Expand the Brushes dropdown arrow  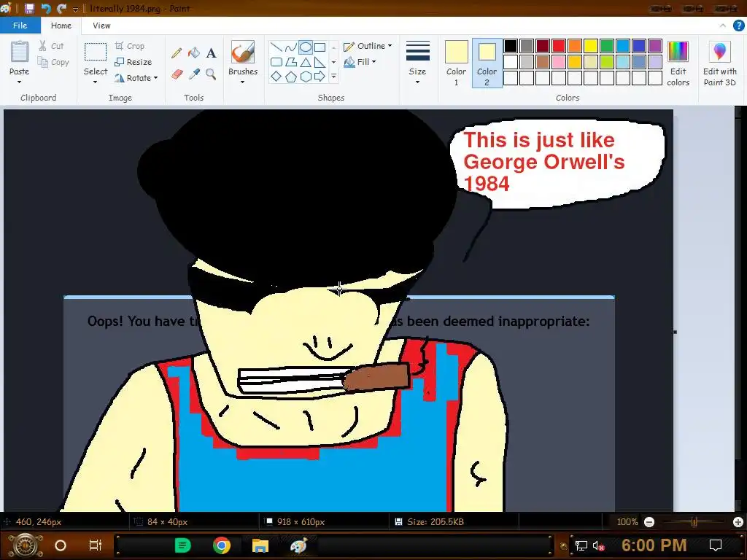(242, 82)
